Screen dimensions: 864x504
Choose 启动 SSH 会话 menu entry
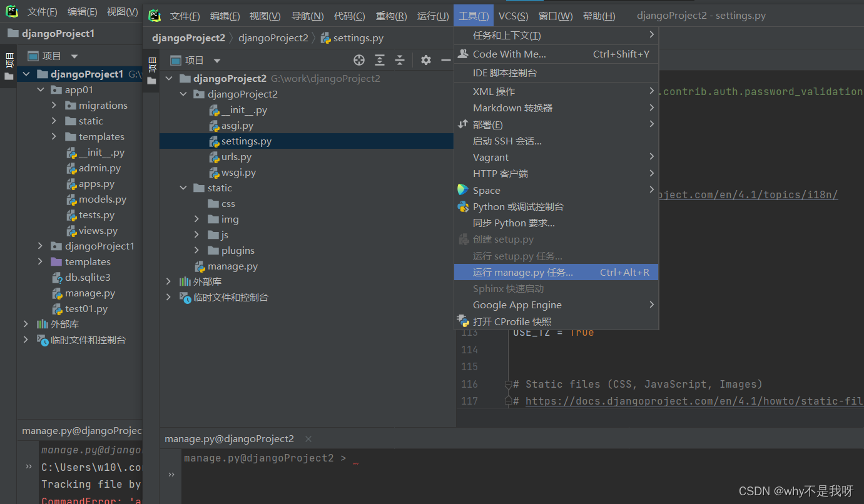coord(556,141)
